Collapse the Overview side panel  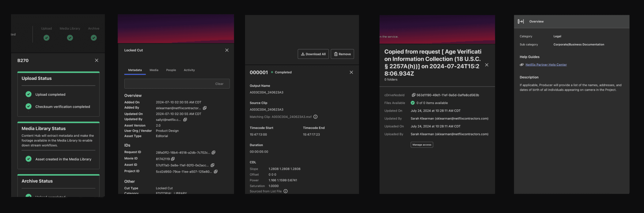pyautogui.click(x=521, y=21)
